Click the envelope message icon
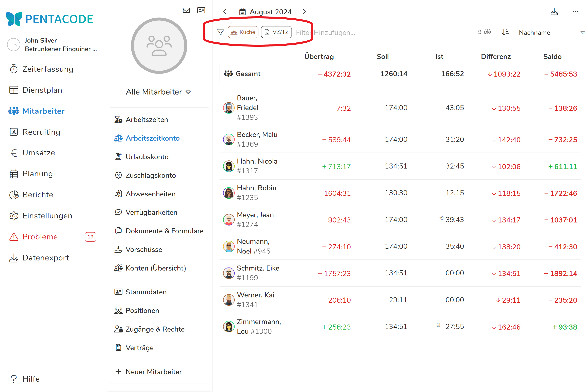Image resolution: width=588 pixels, height=392 pixels. [x=186, y=10]
